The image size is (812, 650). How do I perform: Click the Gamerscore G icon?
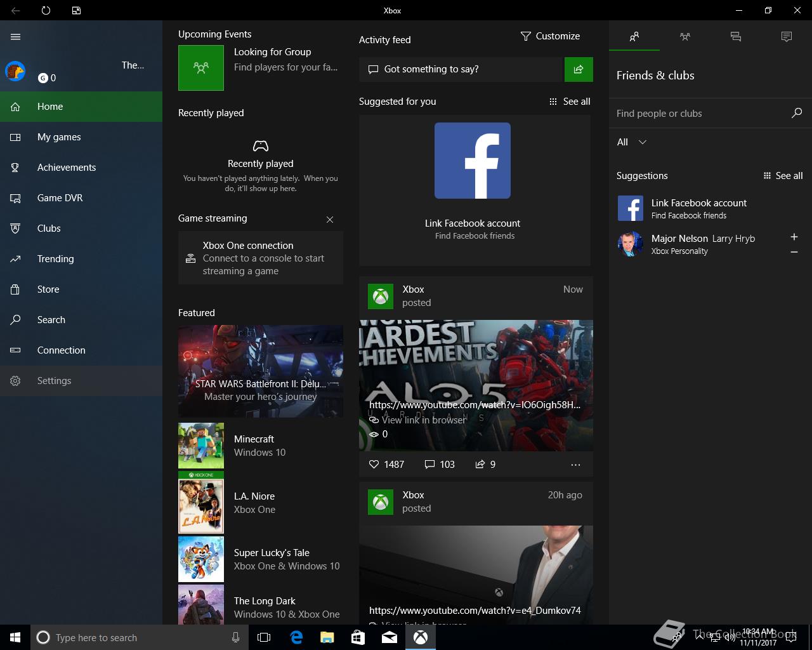pyautogui.click(x=43, y=78)
